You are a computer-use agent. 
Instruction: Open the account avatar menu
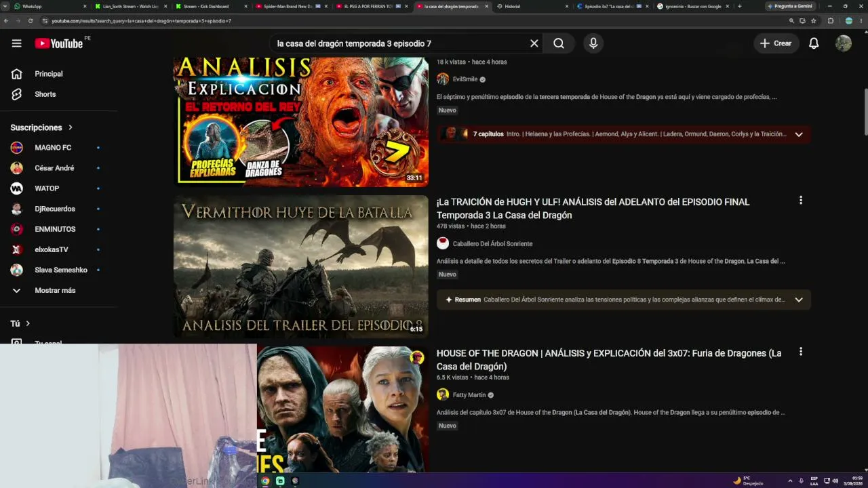point(844,43)
